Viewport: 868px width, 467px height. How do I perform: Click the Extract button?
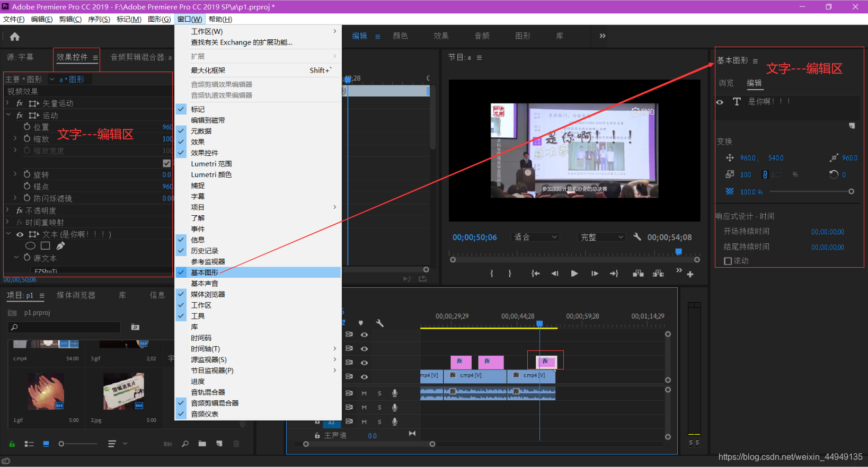click(658, 274)
